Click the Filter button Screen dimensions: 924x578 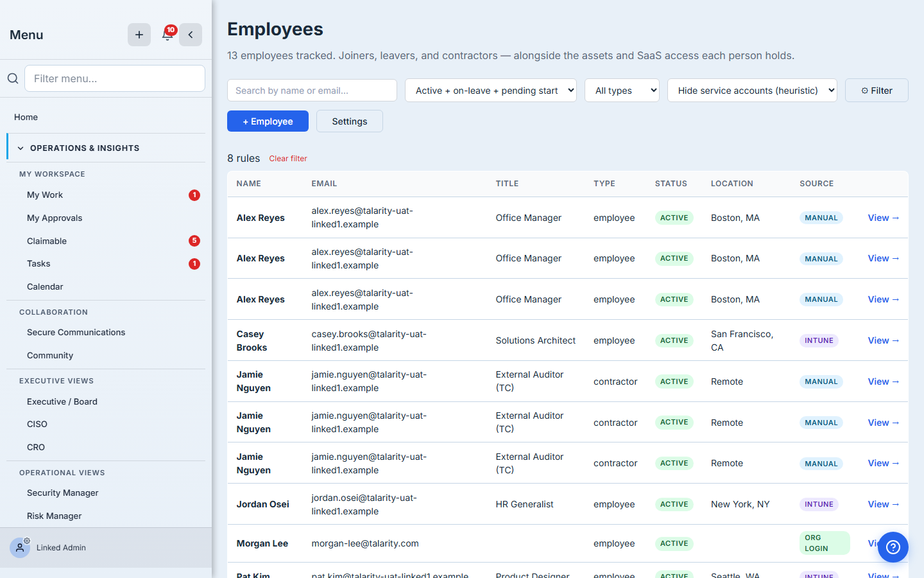[x=877, y=91]
